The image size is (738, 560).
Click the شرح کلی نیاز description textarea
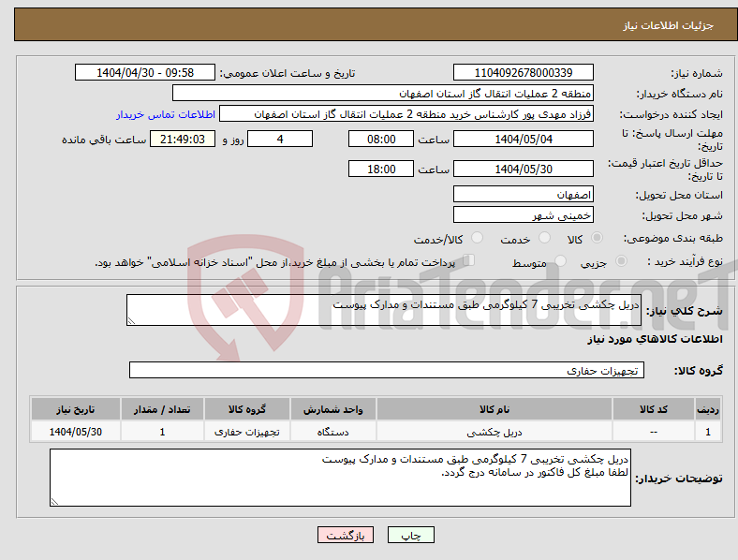click(384, 310)
